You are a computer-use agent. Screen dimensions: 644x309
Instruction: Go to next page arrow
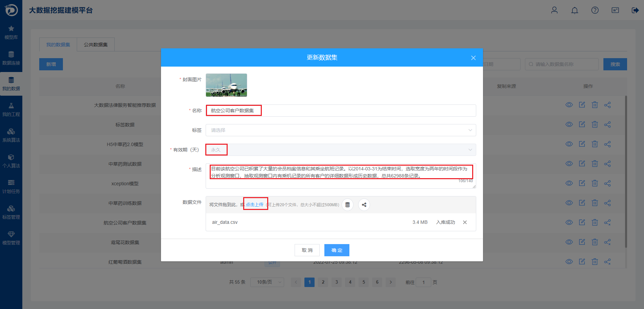tap(391, 282)
